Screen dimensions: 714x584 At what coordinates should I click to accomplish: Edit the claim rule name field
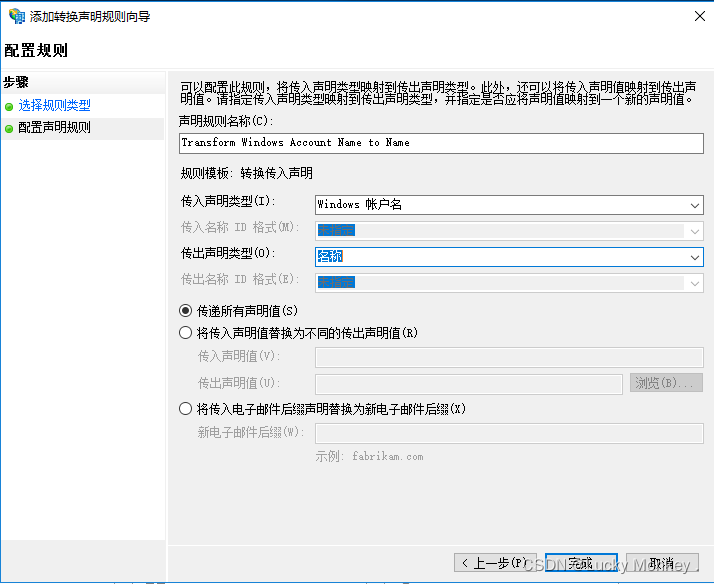pos(441,143)
